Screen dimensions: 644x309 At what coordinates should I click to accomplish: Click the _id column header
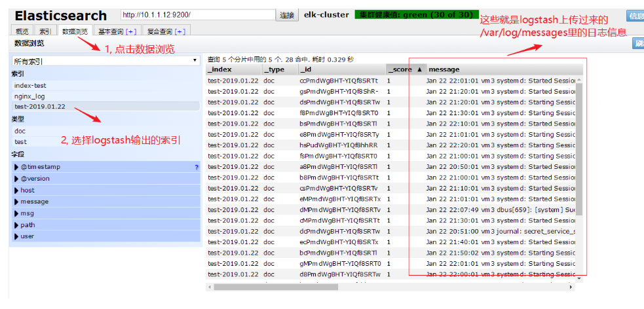point(341,69)
